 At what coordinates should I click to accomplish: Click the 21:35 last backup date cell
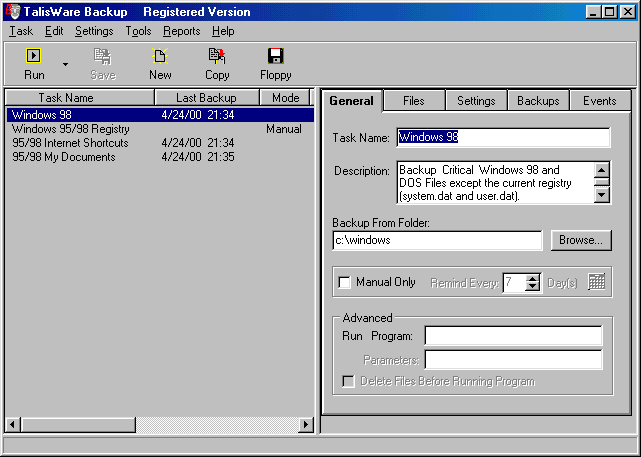(198, 157)
